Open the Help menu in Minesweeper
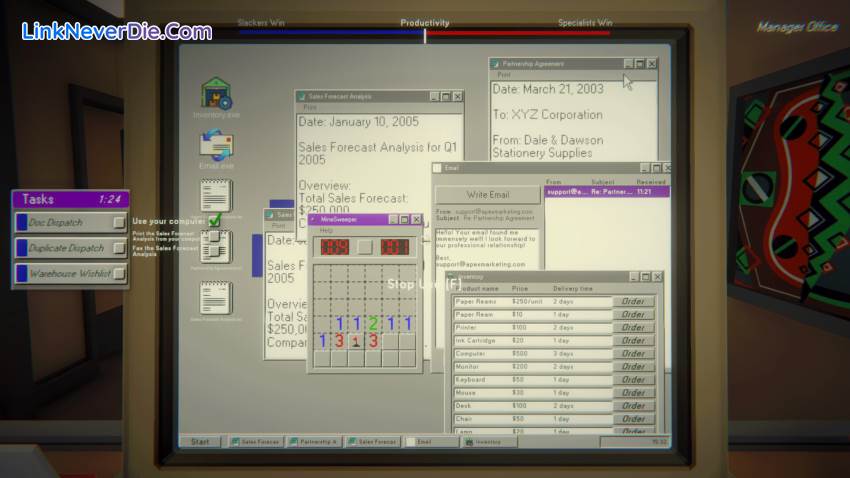 [326, 230]
